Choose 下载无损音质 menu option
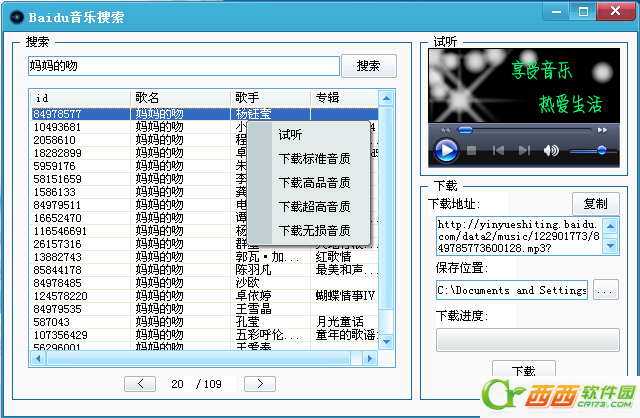This screenshot has height=418, width=640. [x=314, y=231]
